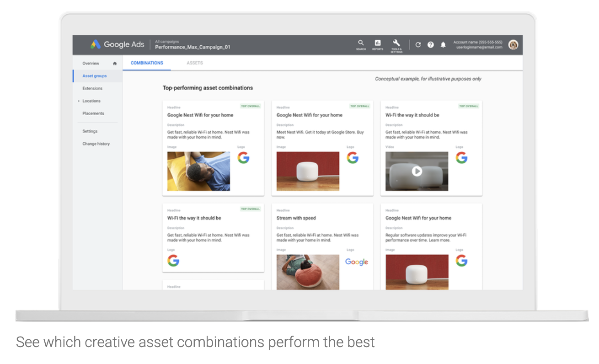Open notifications bell icon

443,45
